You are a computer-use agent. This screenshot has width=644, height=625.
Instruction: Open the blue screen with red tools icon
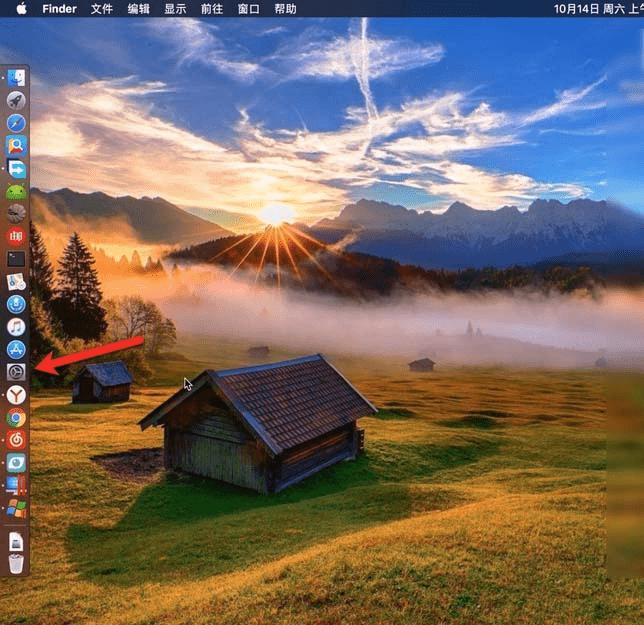coord(16,485)
